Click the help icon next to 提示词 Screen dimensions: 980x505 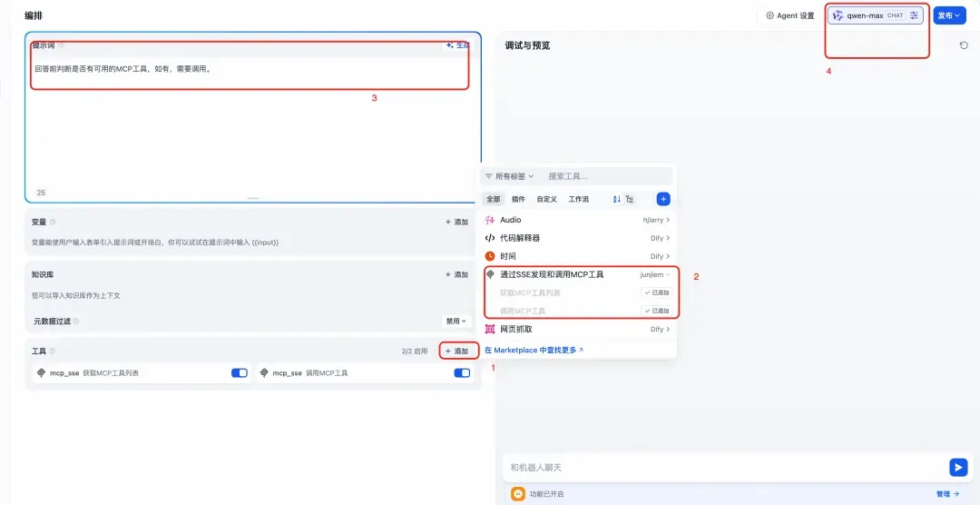[61, 45]
